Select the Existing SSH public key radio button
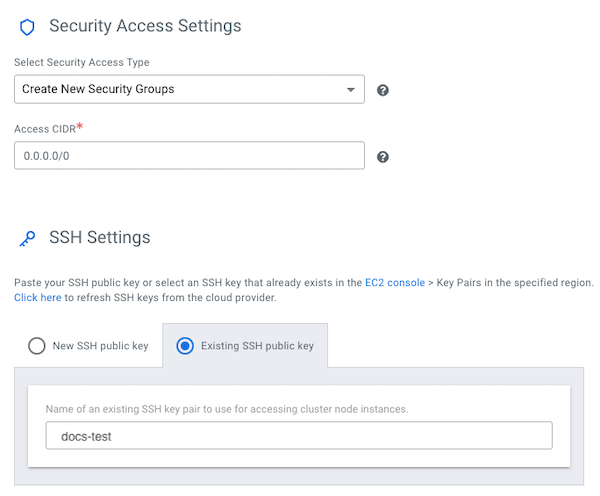The image size is (600, 496). pyautogui.click(x=184, y=346)
